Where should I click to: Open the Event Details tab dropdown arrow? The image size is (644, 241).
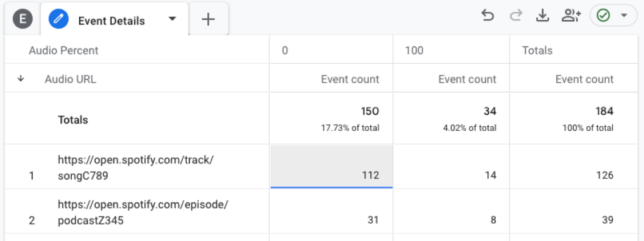[173, 19]
